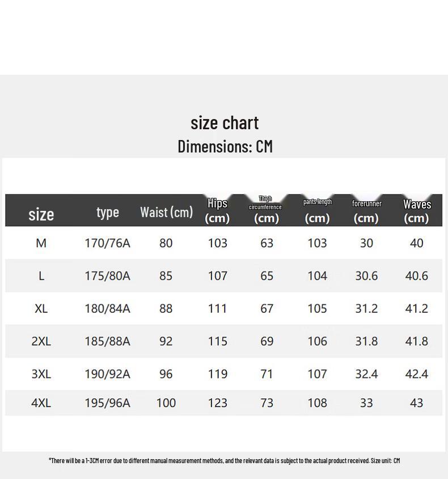Select the waist value 100
This screenshot has height=479, width=448.
click(x=166, y=403)
